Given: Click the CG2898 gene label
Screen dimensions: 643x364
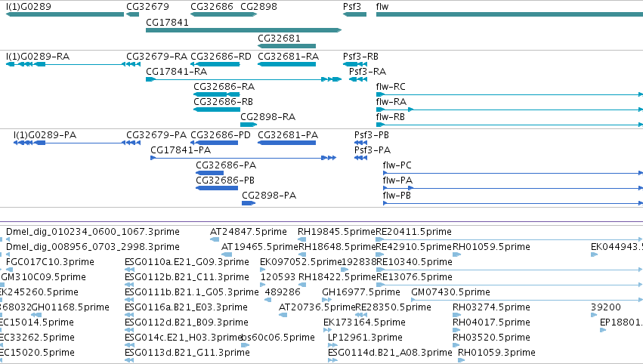Looking at the screenshot, I should [258, 7].
